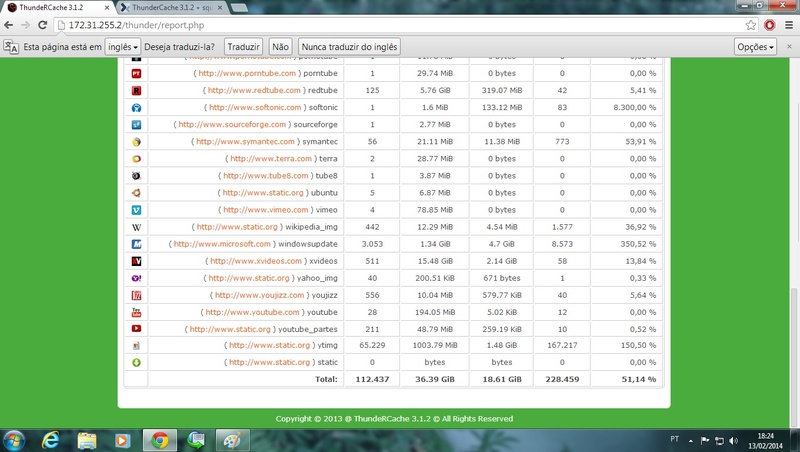800x452 pixels.
Task: Open the http://www.sourceforge.com link
Action: click(x=232, y=124)
